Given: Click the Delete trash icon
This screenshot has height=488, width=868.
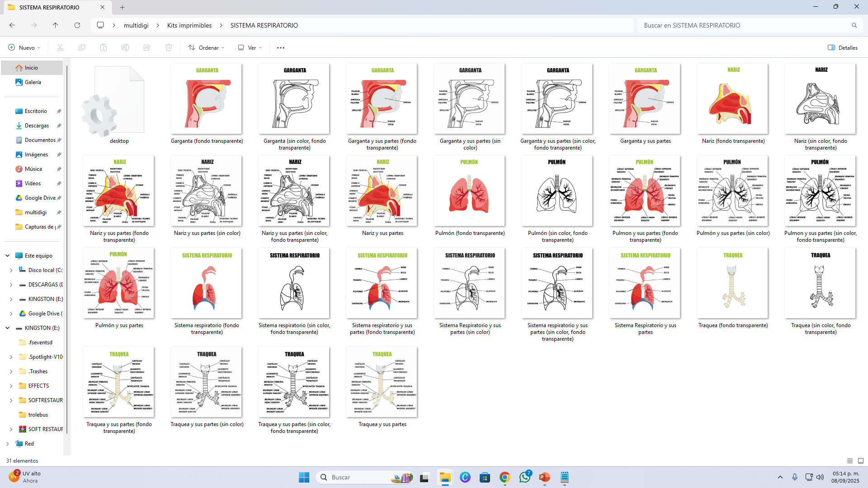Looking at the screenshot, I should point(169,47).
